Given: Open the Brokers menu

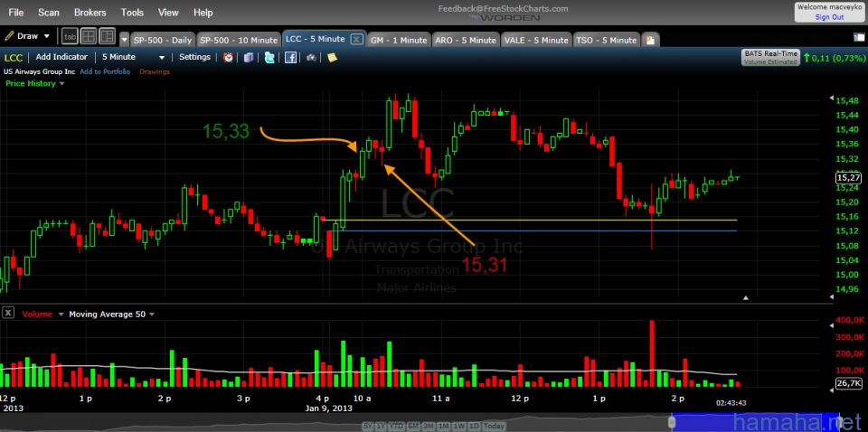Looking at the screenshot, I should [90, 12].
